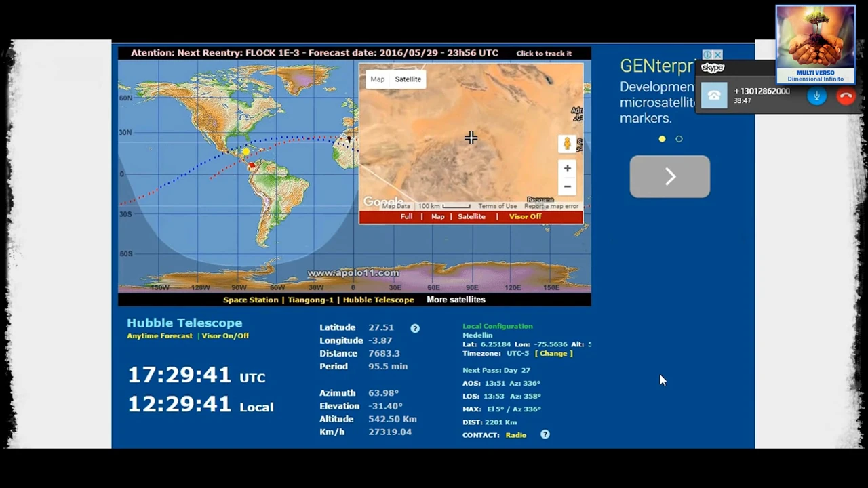
Task: Click the www.apolo11.com text on the map
Action: pyautogui.click(x=353, y=272)
